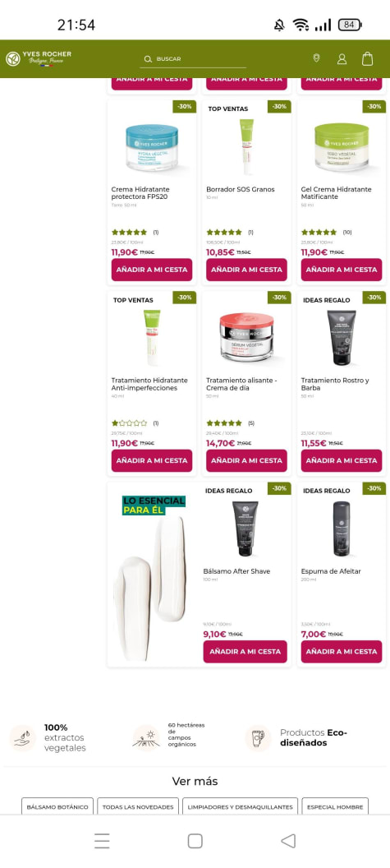Select the Especial Hombre tag

335,806
